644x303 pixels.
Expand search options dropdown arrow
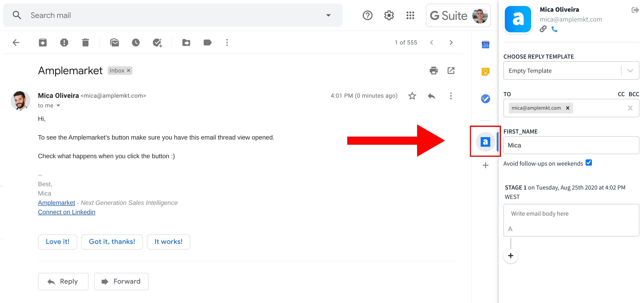[x=328, y=16]
